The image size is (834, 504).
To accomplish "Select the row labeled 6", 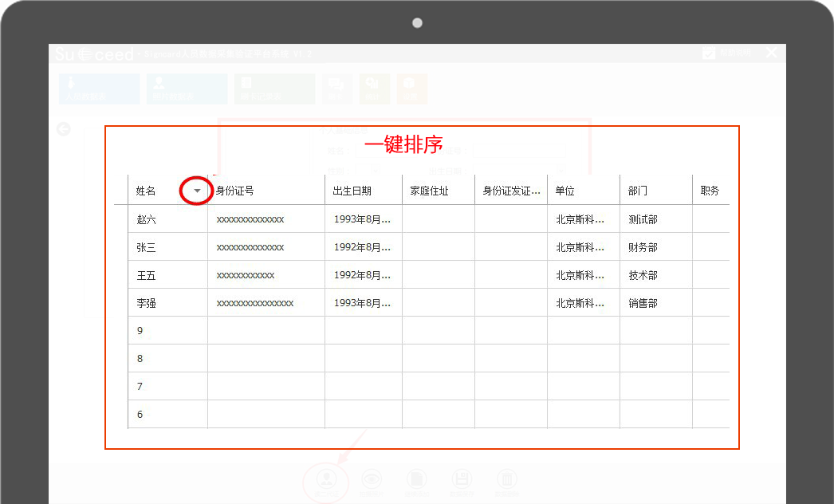I will pos(429,414).
